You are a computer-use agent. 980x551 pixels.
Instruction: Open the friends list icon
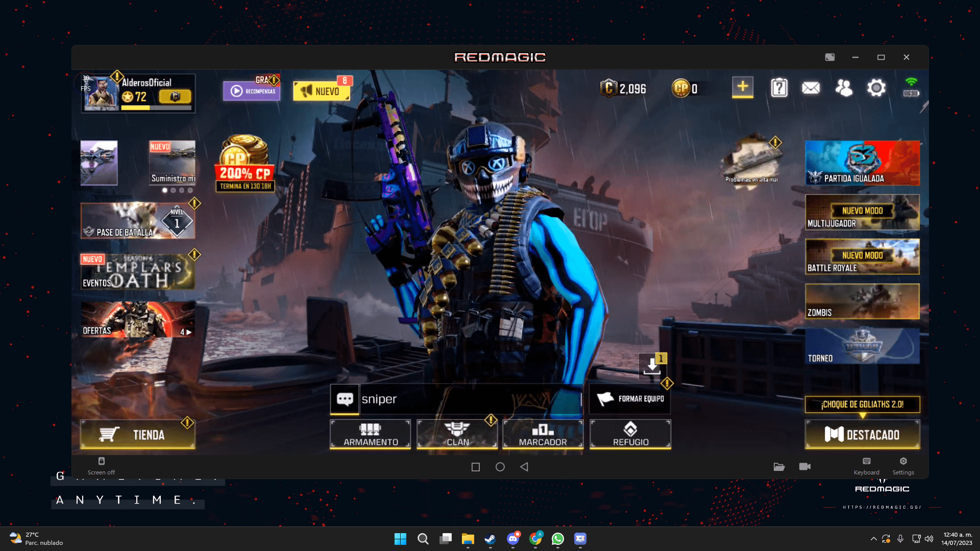(x=843, y=88)
